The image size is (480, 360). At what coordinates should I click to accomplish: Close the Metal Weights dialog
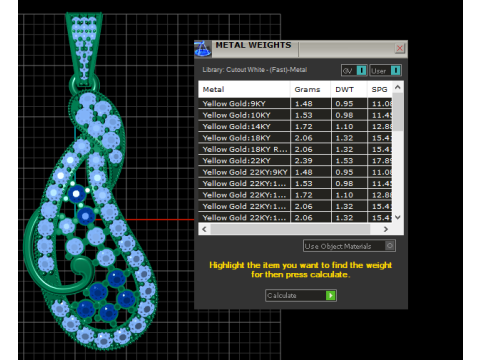400,48
